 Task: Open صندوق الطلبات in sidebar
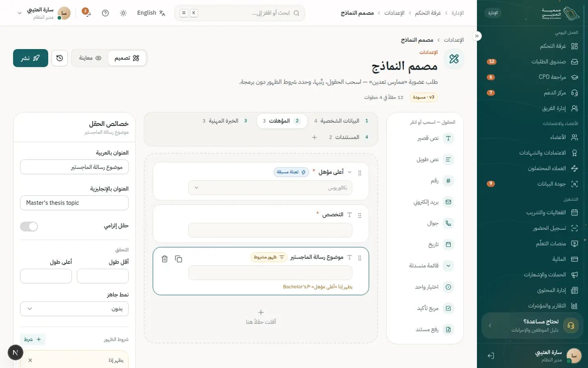532,62
